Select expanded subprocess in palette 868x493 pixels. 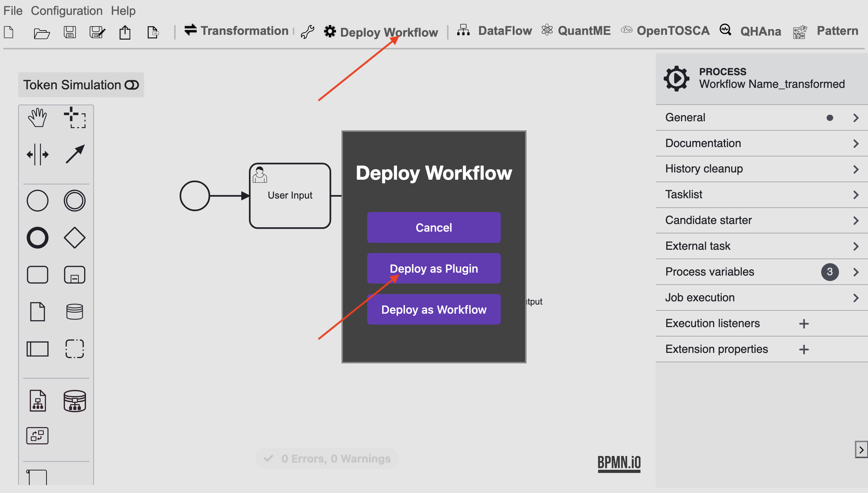[75, 275]
